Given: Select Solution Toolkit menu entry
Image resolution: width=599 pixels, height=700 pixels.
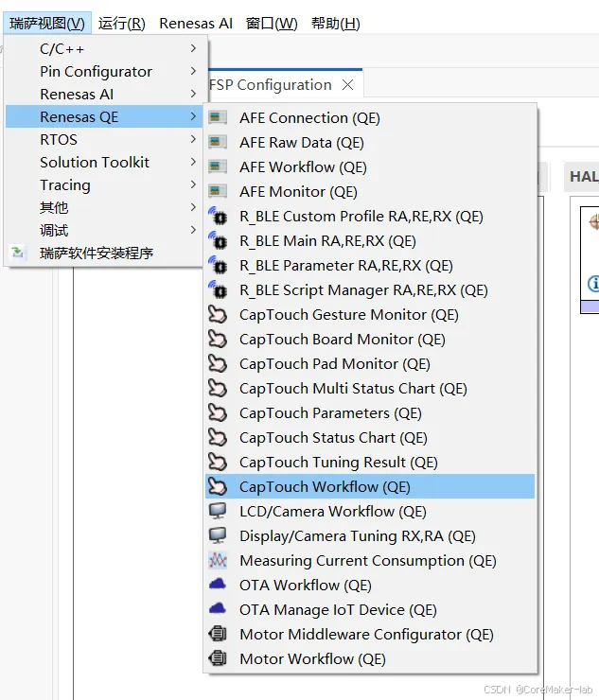Looking at the screenshot, I should pos(104,162).
